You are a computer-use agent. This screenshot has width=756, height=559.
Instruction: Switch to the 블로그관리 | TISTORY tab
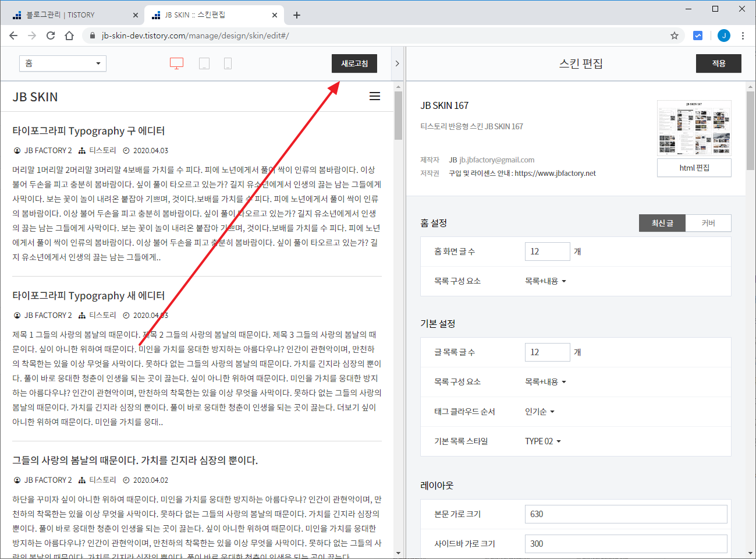click(x=73, y=15)
